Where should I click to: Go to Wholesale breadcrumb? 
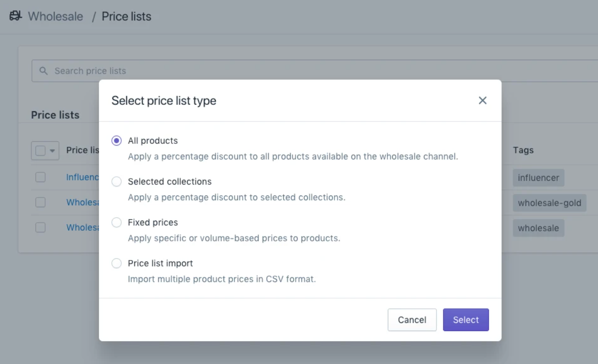(55, 16)
